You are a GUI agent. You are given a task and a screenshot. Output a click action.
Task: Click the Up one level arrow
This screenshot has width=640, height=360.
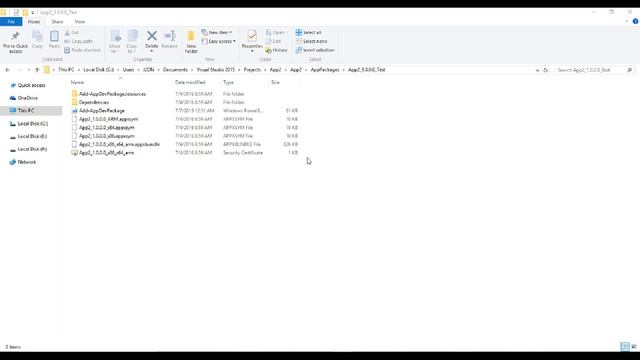37,70
